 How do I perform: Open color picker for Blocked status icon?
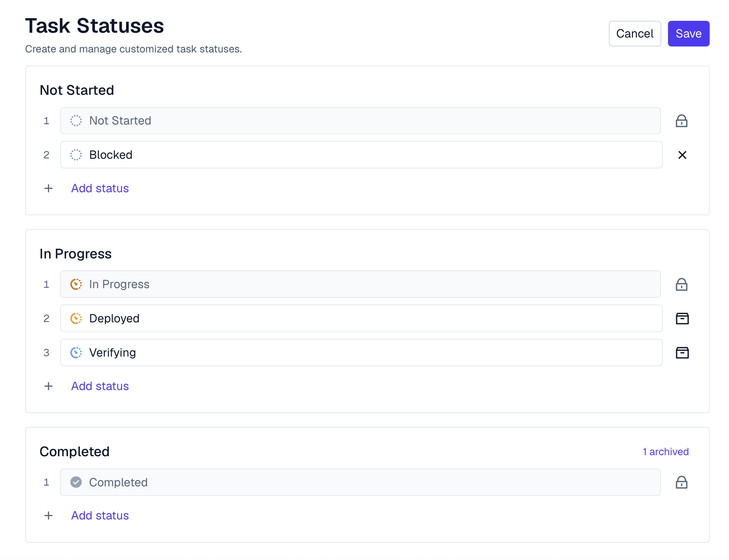pos(76,155)
